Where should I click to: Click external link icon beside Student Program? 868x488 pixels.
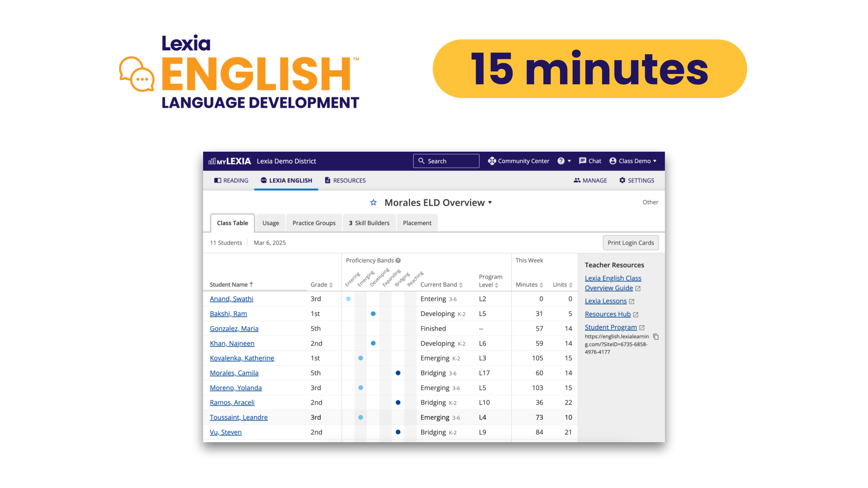[x=642, y=328]
